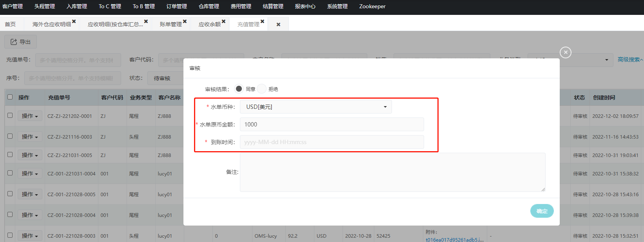Check the row CZ-ZJ-221116-0003 checkbox
The height and width of the screenshot is (242, 644).
[10, 136]
